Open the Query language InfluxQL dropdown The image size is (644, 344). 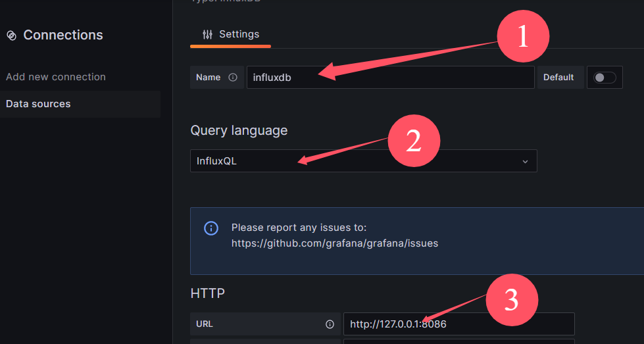(364, 161)
